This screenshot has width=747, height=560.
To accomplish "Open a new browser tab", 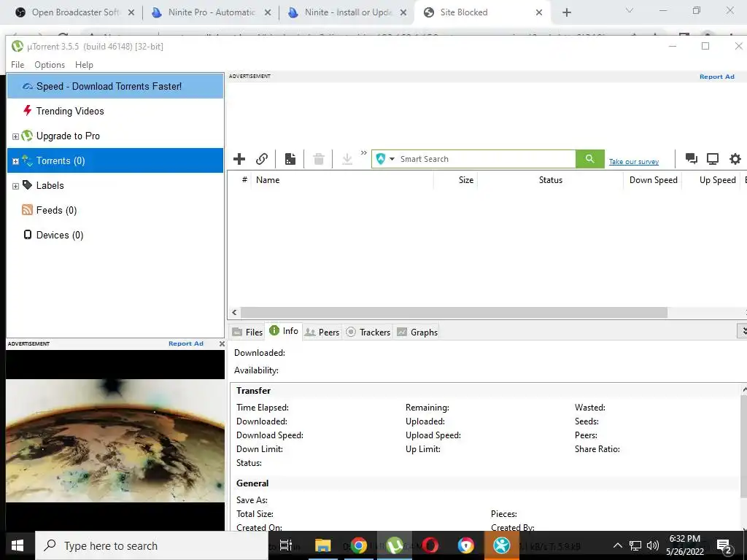I will 566,12.
